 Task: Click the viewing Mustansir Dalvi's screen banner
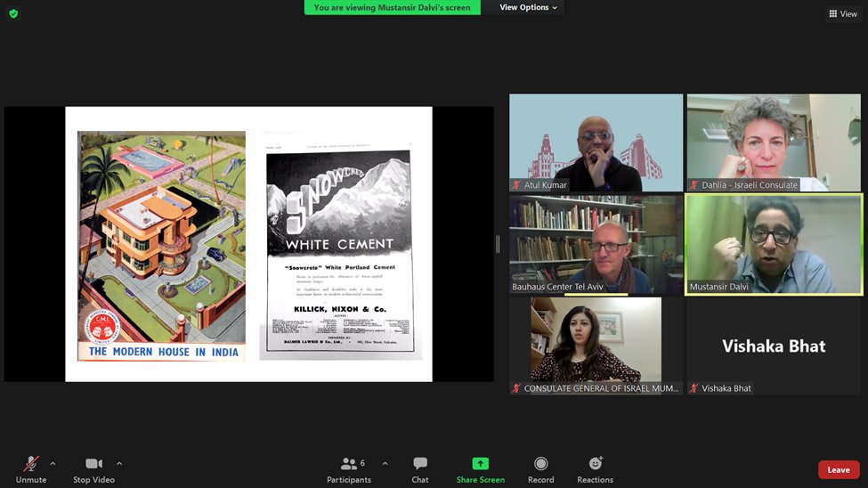[392, 7]
